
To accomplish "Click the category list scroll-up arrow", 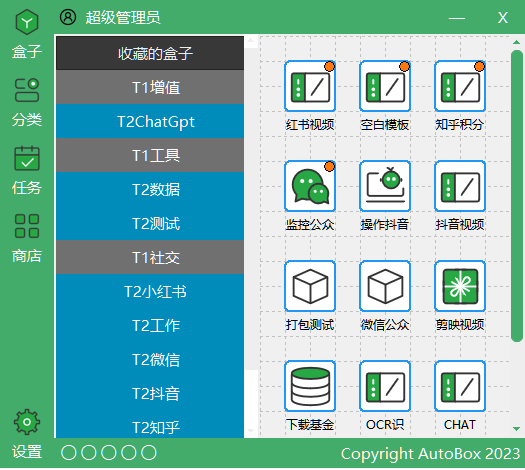I will coord(251,42).
